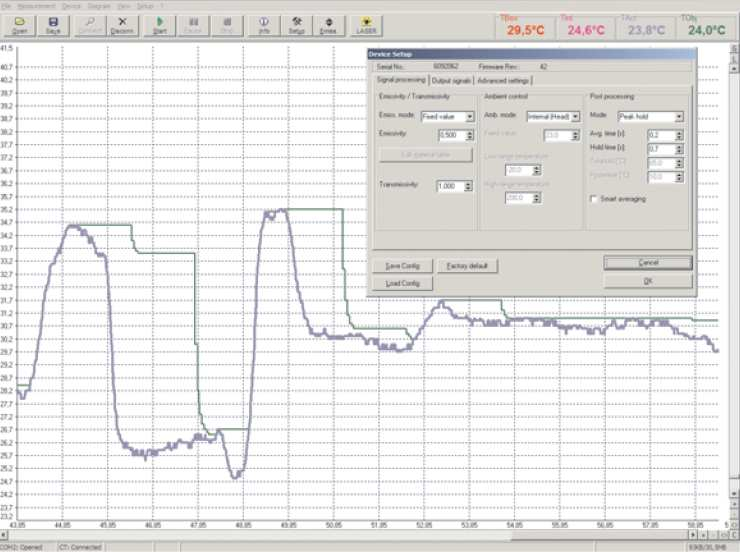Click the Save toolbar icon
Screen dimensions: 740x552
(x=53, y=25)
